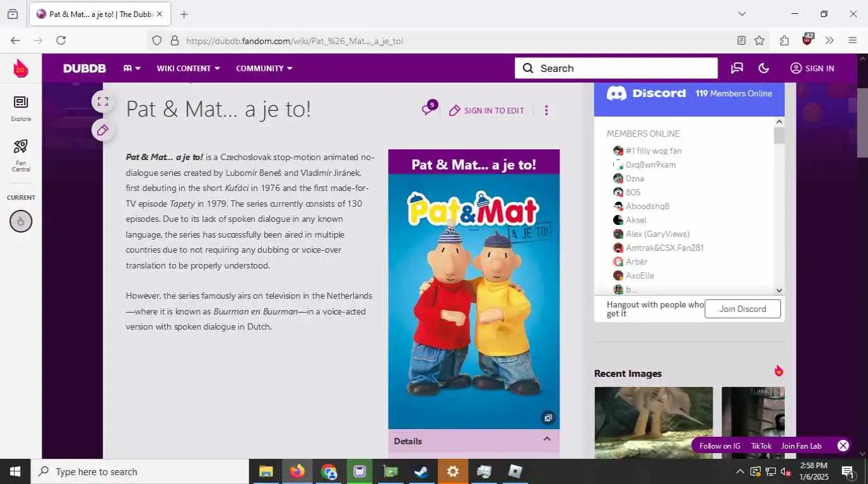Open File Explorer from taskbar
The image size is (868, 484).
coord(266,471)
